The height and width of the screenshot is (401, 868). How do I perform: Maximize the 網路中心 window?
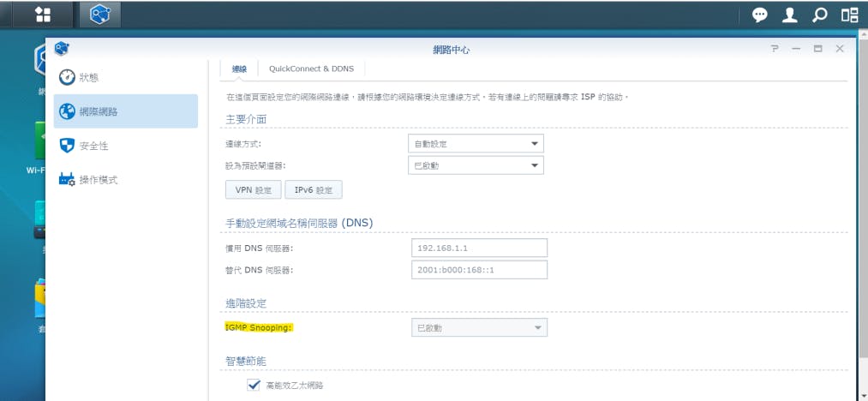(x=817, y=49)
